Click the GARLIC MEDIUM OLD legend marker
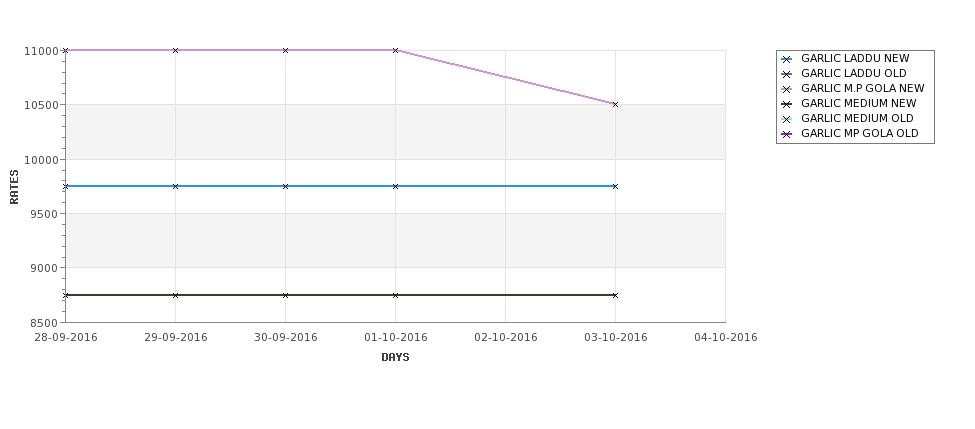Screen dimensions: 975x429 tap(787, 119)
